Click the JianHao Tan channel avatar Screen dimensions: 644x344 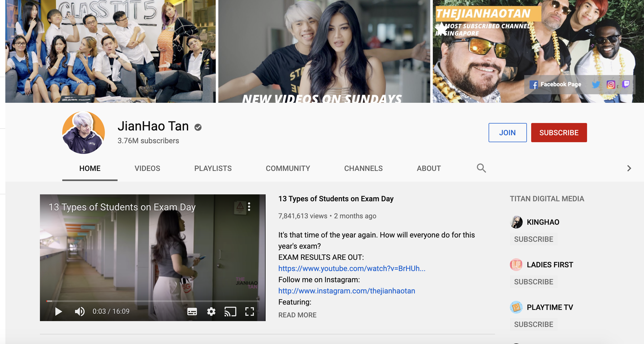point(84,133)
